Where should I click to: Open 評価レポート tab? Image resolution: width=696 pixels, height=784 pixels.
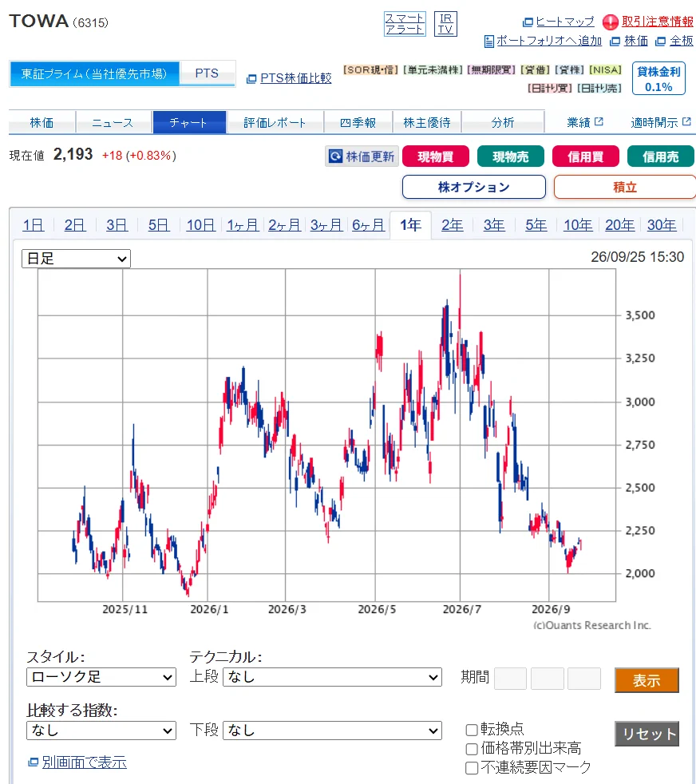(x=275, y=122)
